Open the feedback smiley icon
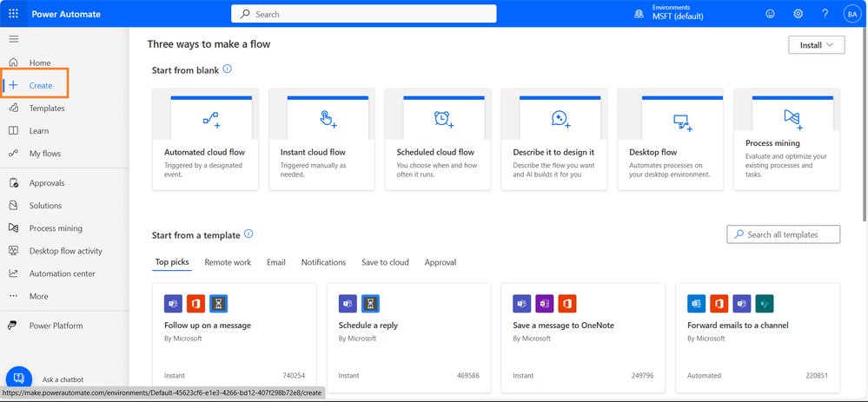The image size is (868, 402). click(770, 14)
